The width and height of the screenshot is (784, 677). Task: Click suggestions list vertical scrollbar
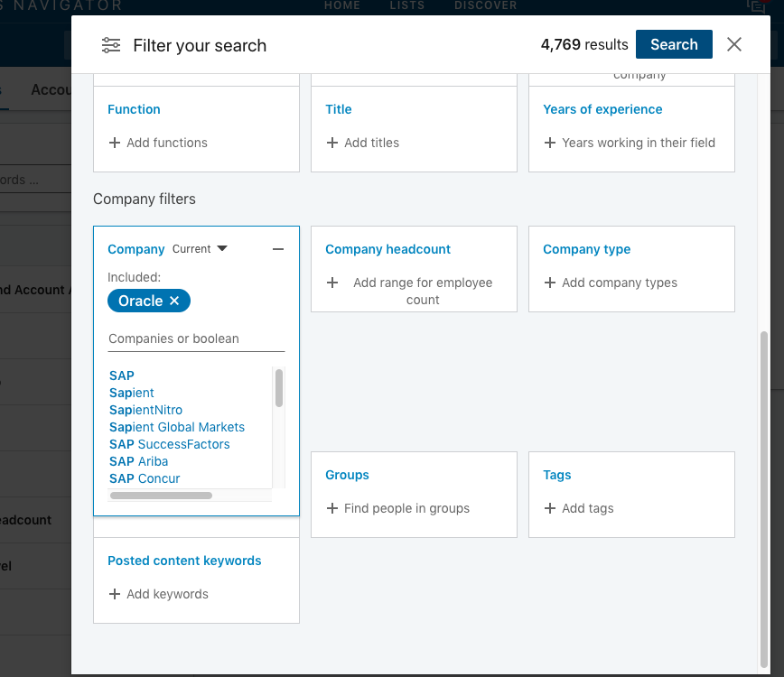coord(279,388)
